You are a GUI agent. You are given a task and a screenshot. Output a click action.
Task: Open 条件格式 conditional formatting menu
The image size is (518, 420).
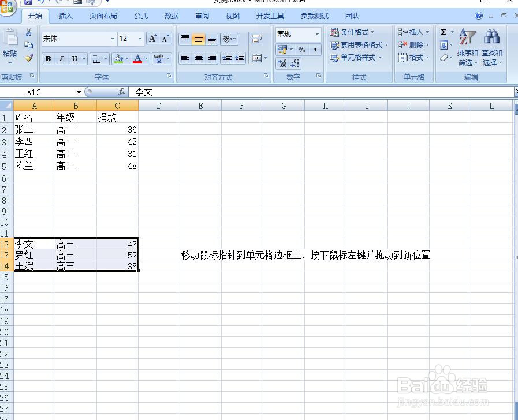352,32
